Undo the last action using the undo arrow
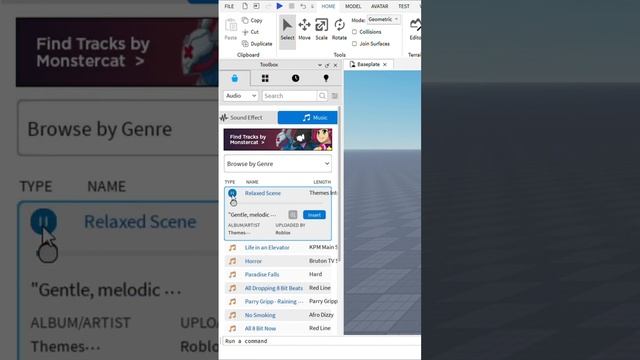Screen dimensions: 640x360 point(303,6)
